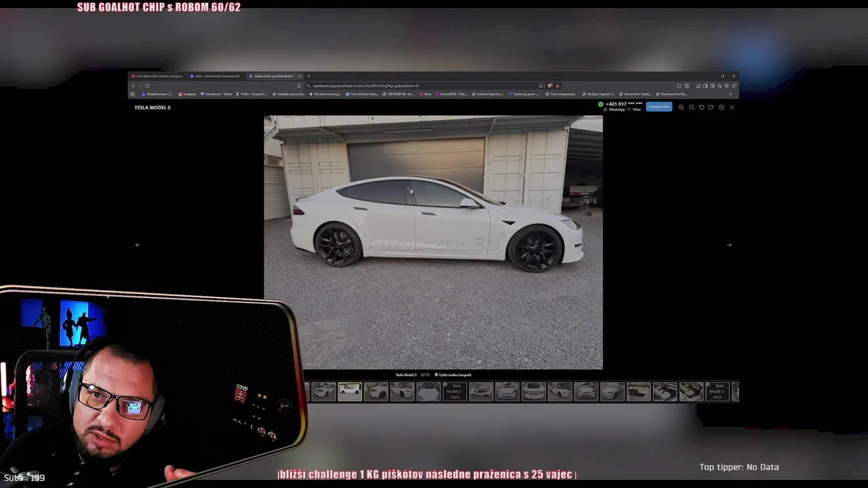Screen dimensions: 868x488
Task: Zoom out the gallery photo
Action: (x=692, y=107)
